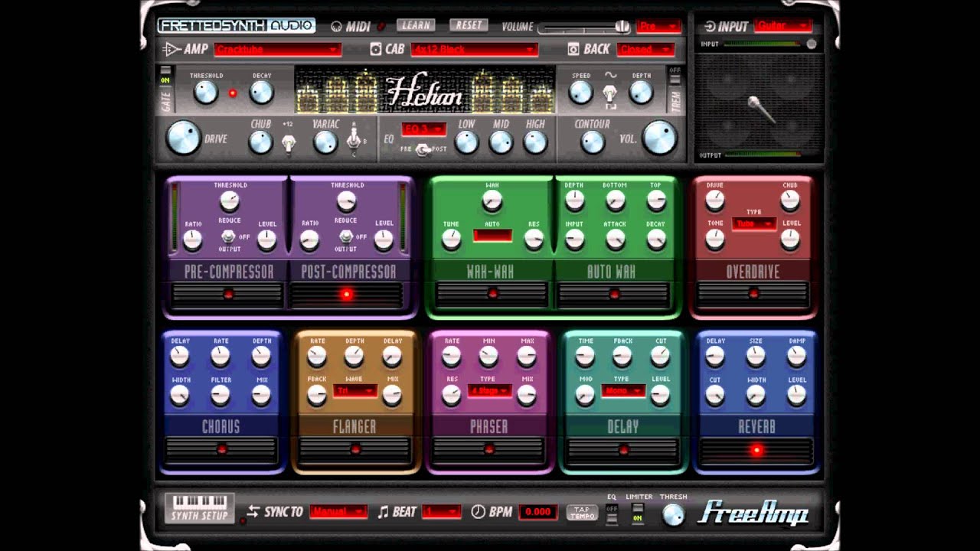
Task: Click the FreeAmp logo
Action: click(753, 513)
